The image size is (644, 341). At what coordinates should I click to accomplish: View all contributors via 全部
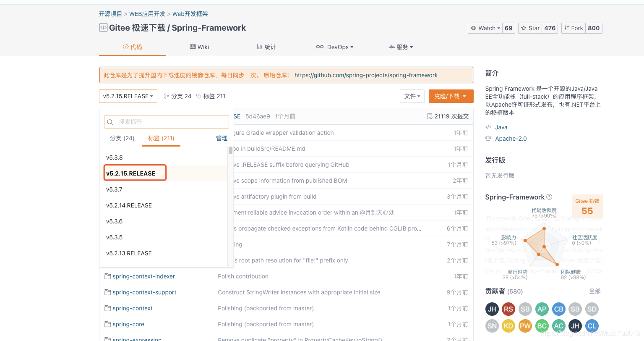point(595,291)
